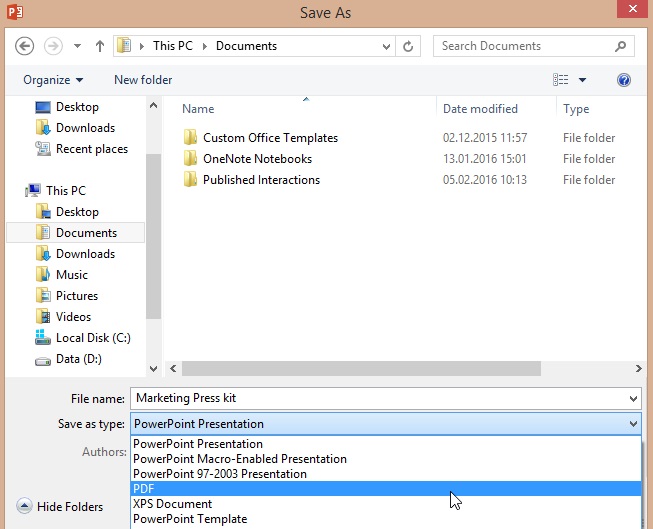Select Data (D:) drive
Viewport: 653px width, 529px height.
(68, 359)
